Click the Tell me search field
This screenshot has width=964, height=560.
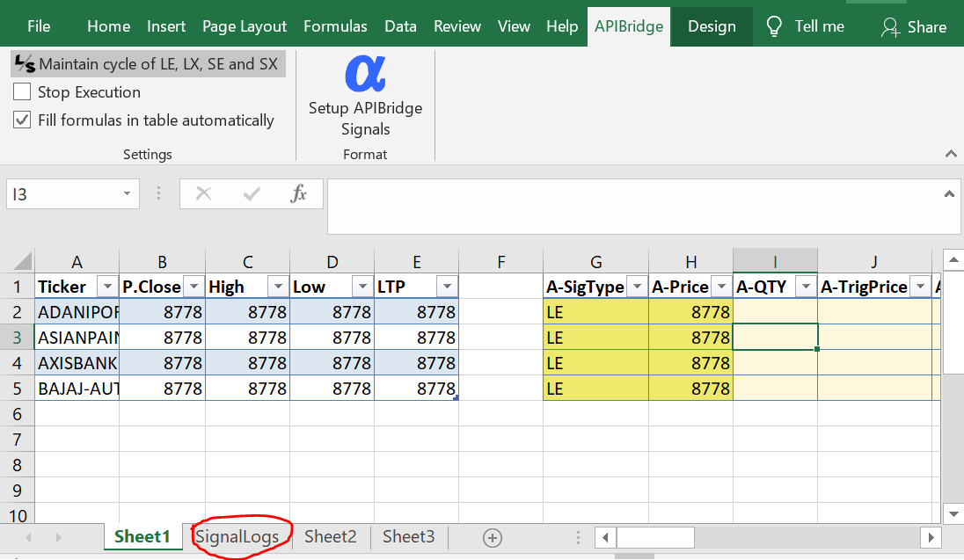(x=819, y=26)
